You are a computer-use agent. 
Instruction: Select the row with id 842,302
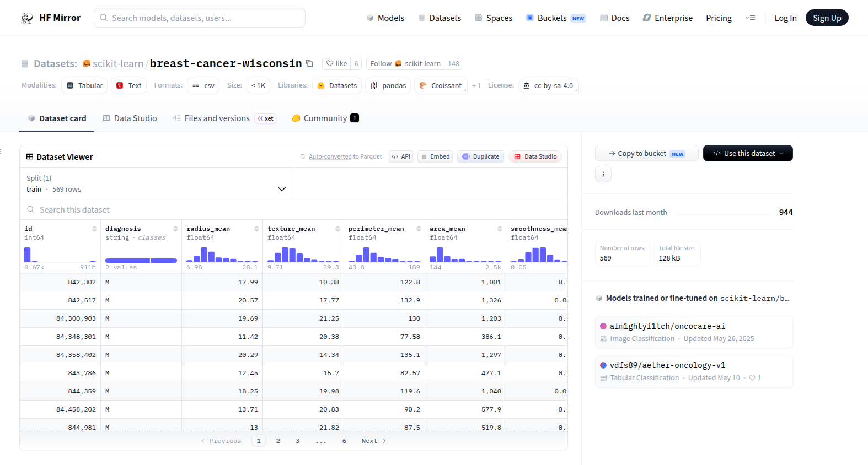pos(293,282)
